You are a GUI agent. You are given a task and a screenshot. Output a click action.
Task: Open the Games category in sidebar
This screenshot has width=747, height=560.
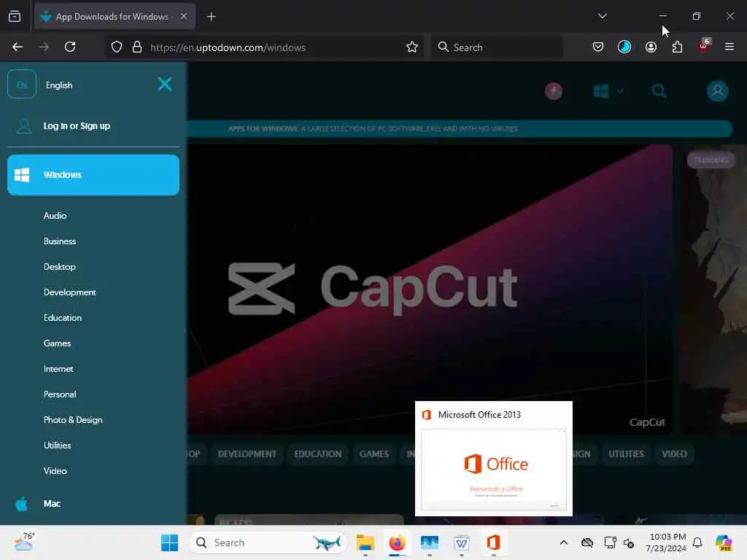tap(57, 343)
